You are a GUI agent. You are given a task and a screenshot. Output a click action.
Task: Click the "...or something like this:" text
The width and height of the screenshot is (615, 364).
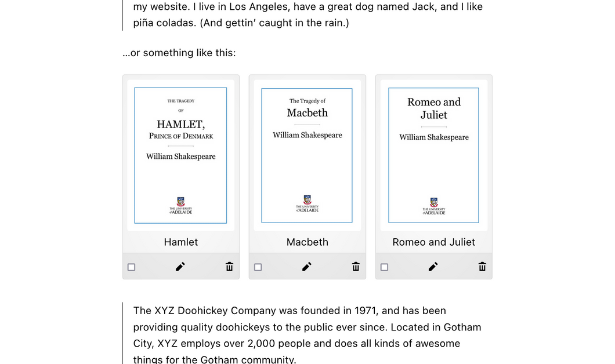click(x=179, y=53)
